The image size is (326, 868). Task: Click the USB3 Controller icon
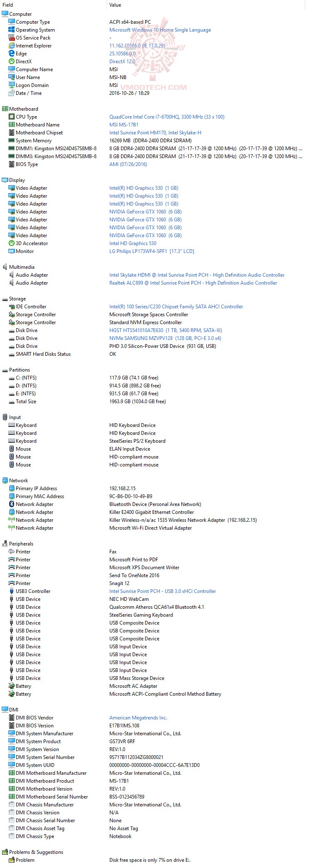[12, 591]
